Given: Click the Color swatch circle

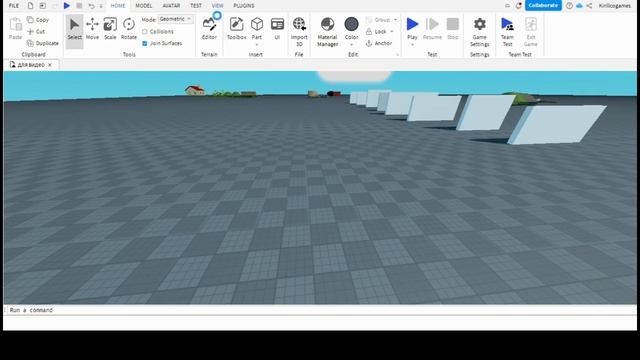Looking at the screenshot, I should (351, 24).
